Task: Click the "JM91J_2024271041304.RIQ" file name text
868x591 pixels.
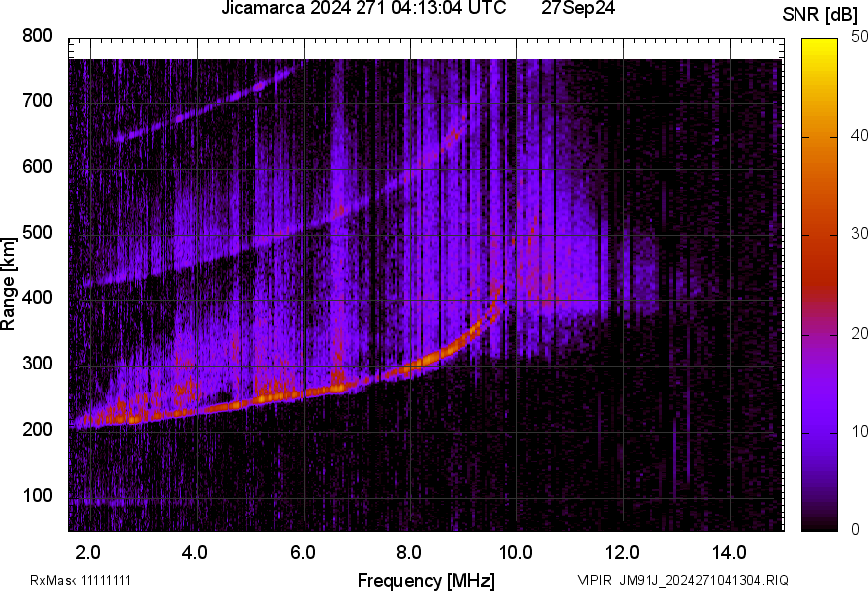Action: (x=704, y=580)
